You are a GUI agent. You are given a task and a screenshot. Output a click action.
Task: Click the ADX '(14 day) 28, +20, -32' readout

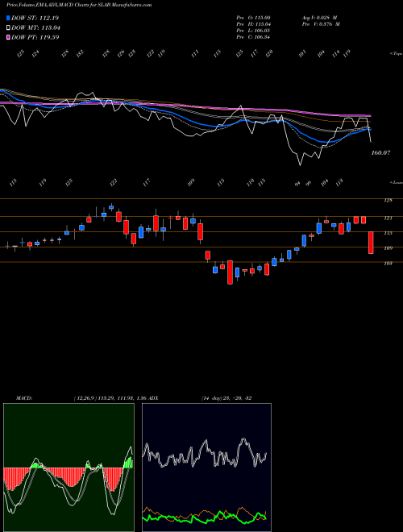pos(227,398)
